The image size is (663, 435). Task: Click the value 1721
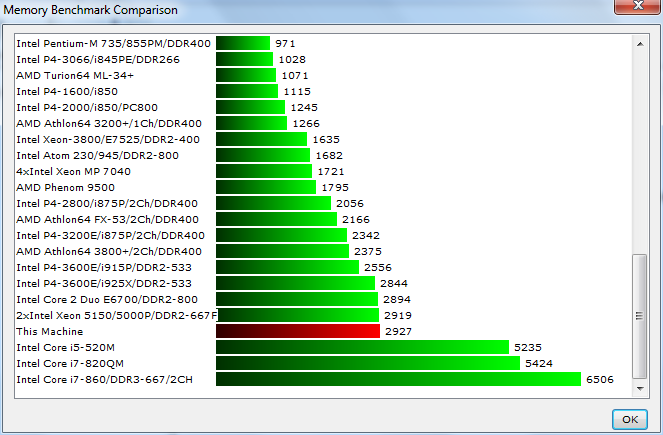click(x=331, y=171)
